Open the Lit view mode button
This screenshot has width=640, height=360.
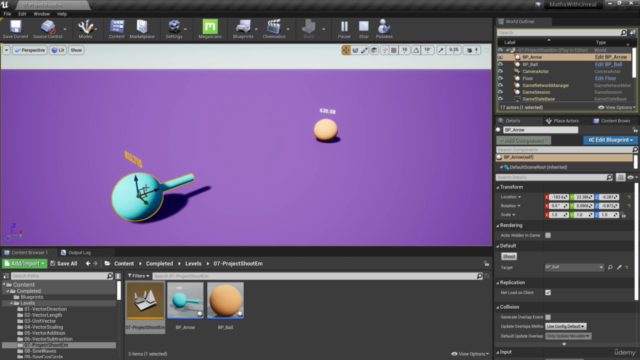coord(58,50)
